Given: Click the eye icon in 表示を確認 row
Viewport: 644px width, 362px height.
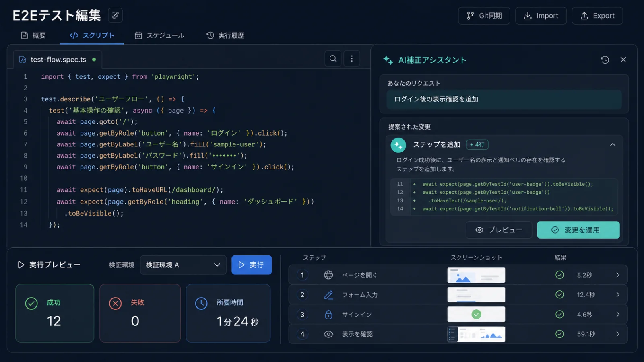Looking at the screenshot, I should pos(328,334).
